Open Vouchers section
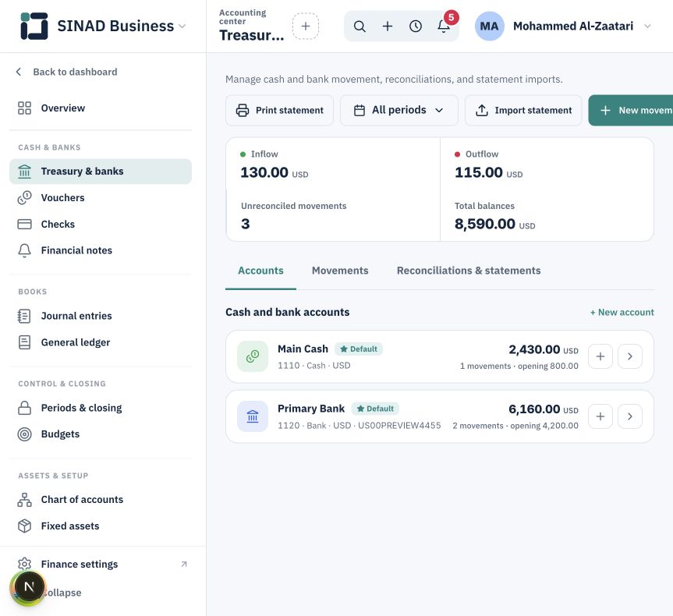 click(x=101, y=198)
